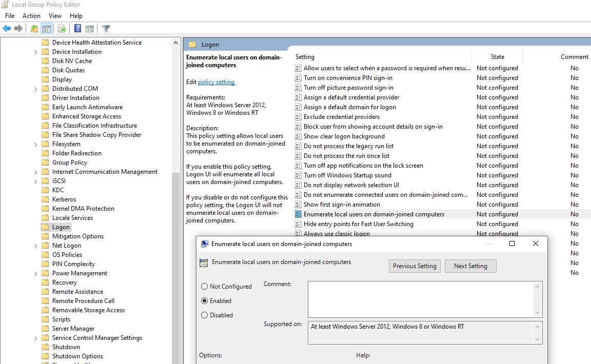Screen dimensions: 591x364
Task: Open the View menu
Action: 55,16
